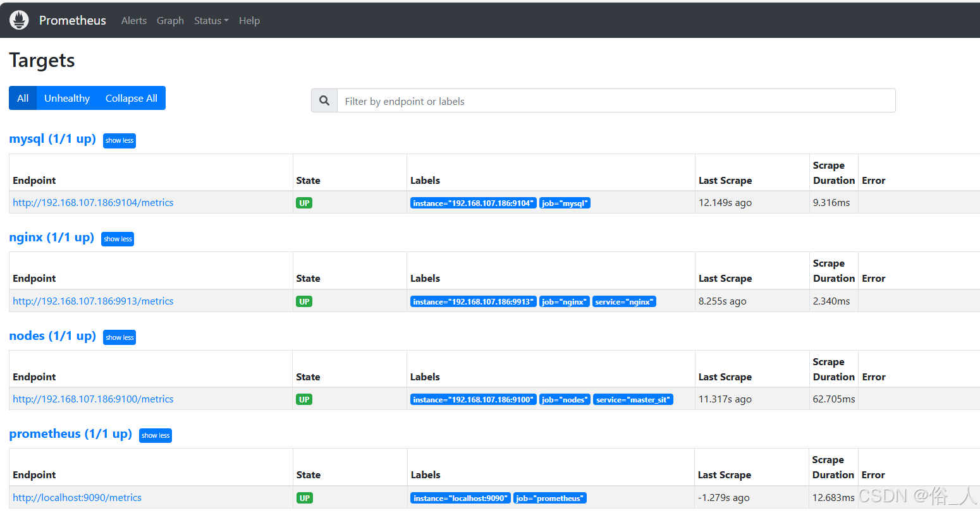Focus the Filter by endpoint or labels field
This screenshot has height=513, width=980.
coord(616,100)
